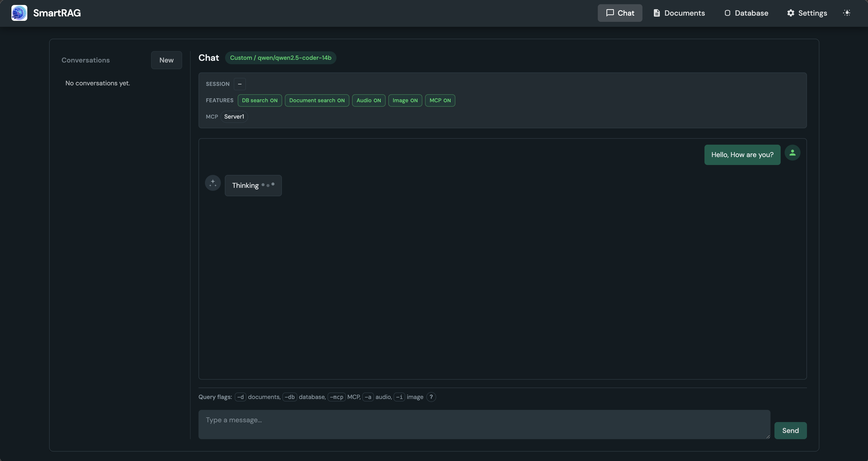Image resolution: width=868 pixels, height=461 pixels.
Task: Click the Chat heading text
Action: tap(209, 58)
